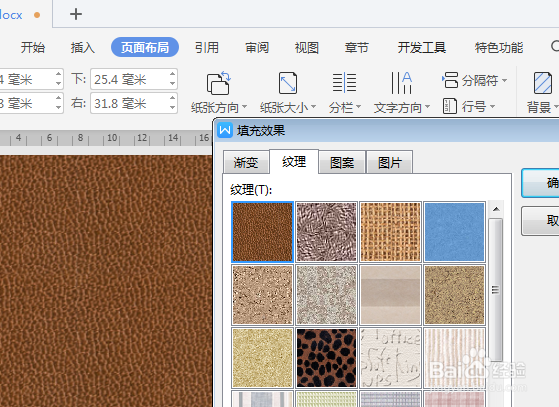Viewport: 559px width, 407px height.
Task: Click the texture list scrollbar thumb
Action: point(496,290)
